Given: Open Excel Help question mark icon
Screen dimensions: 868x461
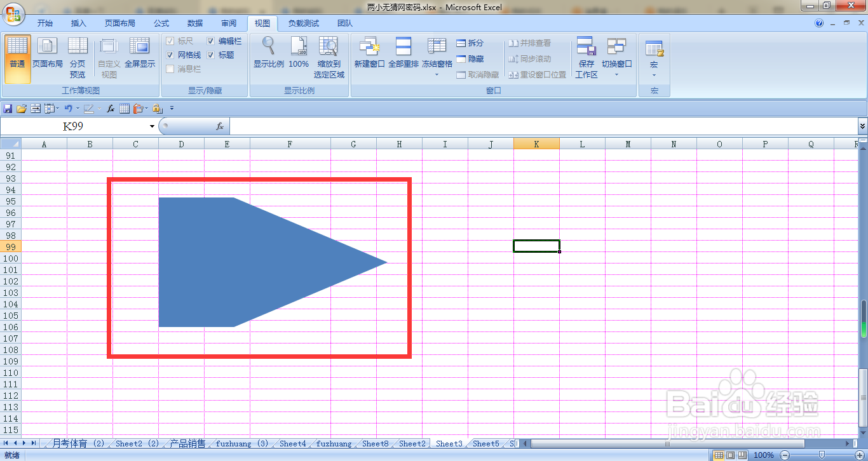Looking at the screenshot, I should coord(819,23).
